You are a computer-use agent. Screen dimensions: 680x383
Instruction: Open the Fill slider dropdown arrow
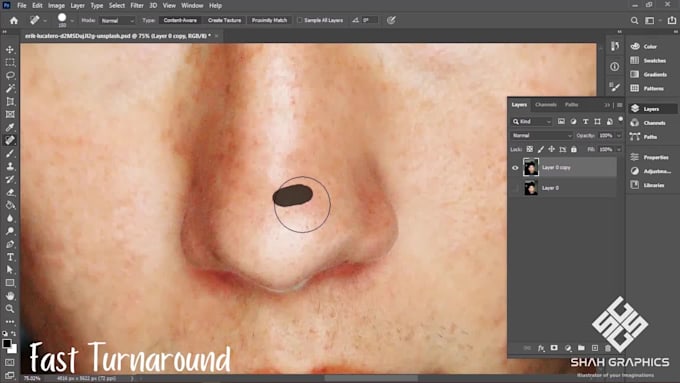pos(619,149)
